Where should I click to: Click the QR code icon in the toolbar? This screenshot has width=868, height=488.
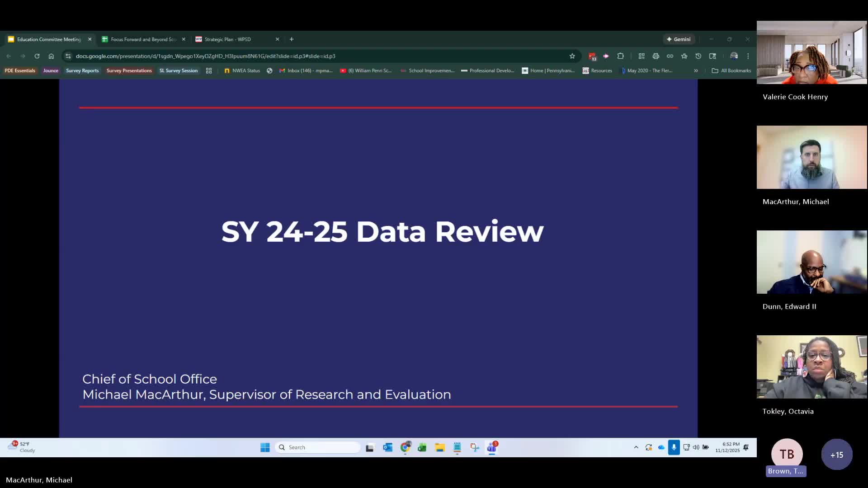coord(642,56)
